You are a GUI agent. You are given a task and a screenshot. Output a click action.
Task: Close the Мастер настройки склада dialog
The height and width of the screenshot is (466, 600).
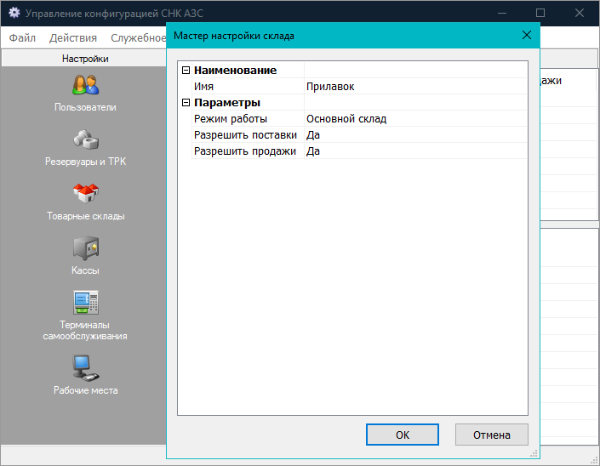(526, 35)
